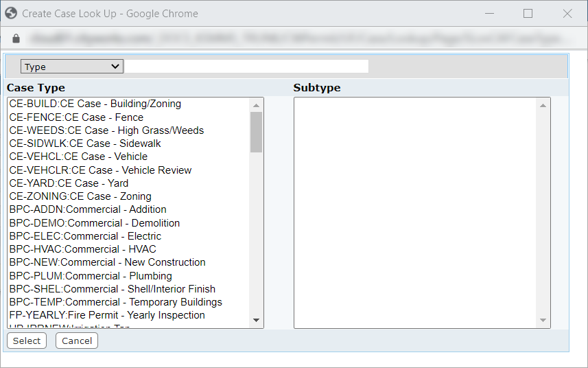Select CE-BUILD Building/Zoning case type
This screenshot has height=368, width=588.
[95, 104]
